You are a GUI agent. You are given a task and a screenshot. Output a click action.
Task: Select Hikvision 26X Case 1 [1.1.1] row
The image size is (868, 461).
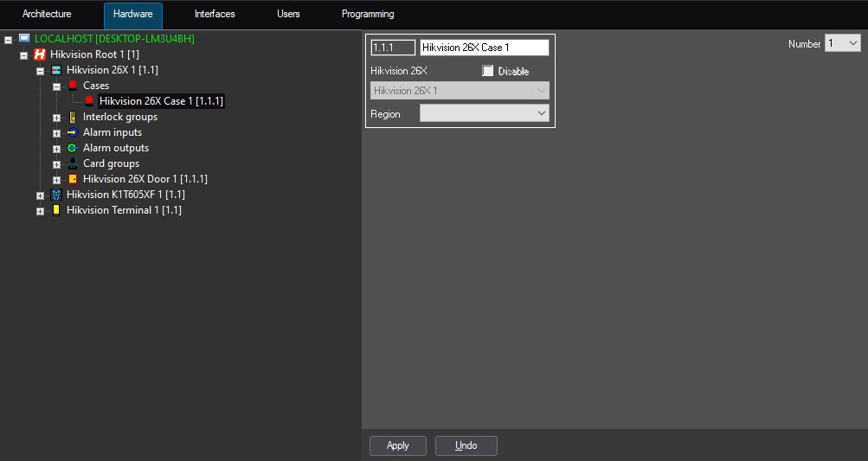point(161,100)
